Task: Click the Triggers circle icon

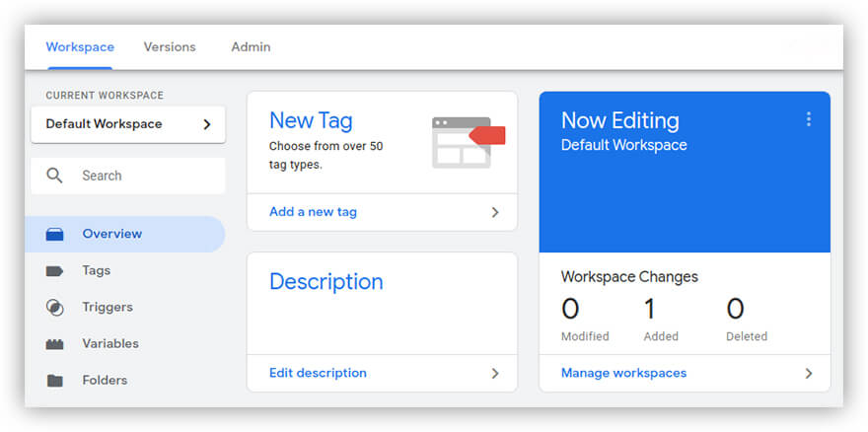Action: point(55,308)
